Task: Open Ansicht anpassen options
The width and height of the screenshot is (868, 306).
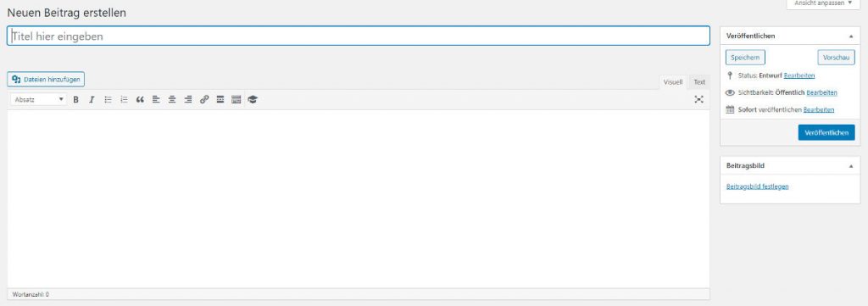Action: (x=823, y=3)
